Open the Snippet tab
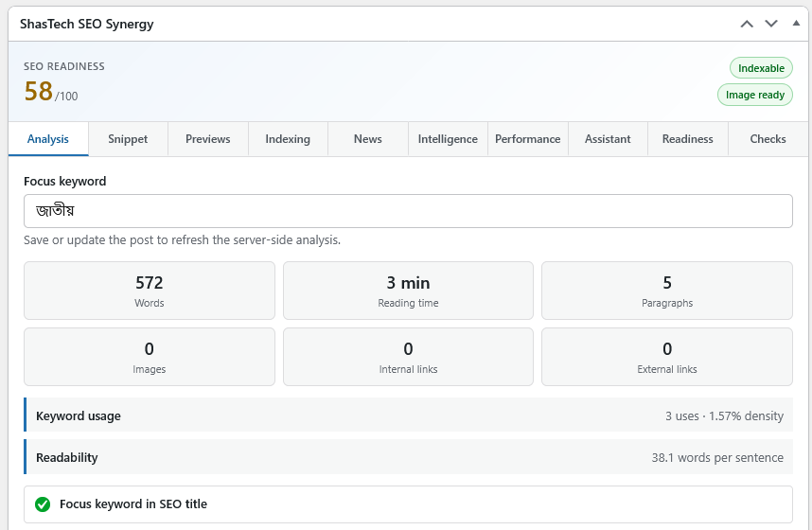Viewport: 812px width, 530px height. (128, 139)
